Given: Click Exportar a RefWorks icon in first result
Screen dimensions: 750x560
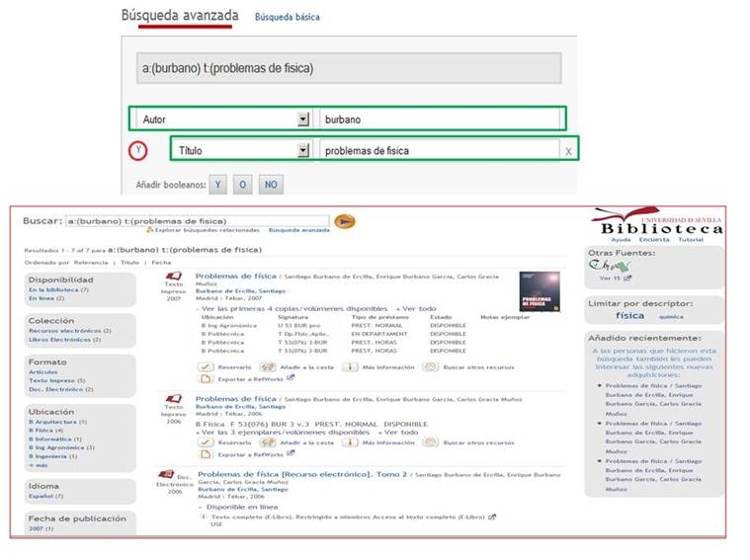Looking at the screenshot, I should coord(206,379).
